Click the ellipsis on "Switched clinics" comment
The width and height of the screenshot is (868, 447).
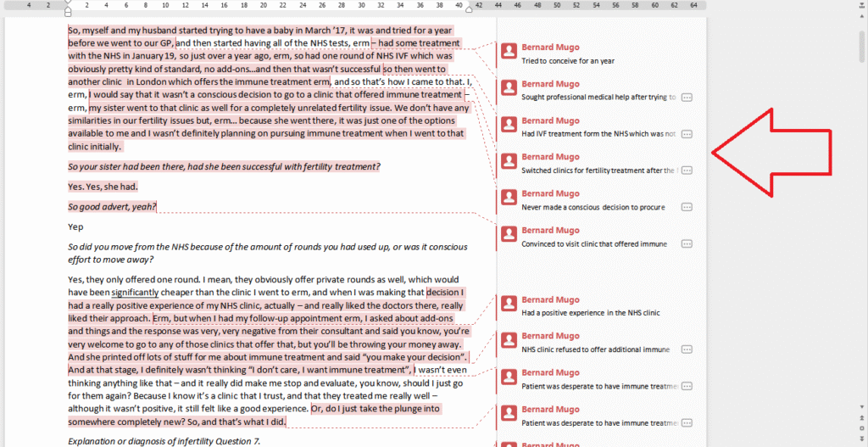687,170
